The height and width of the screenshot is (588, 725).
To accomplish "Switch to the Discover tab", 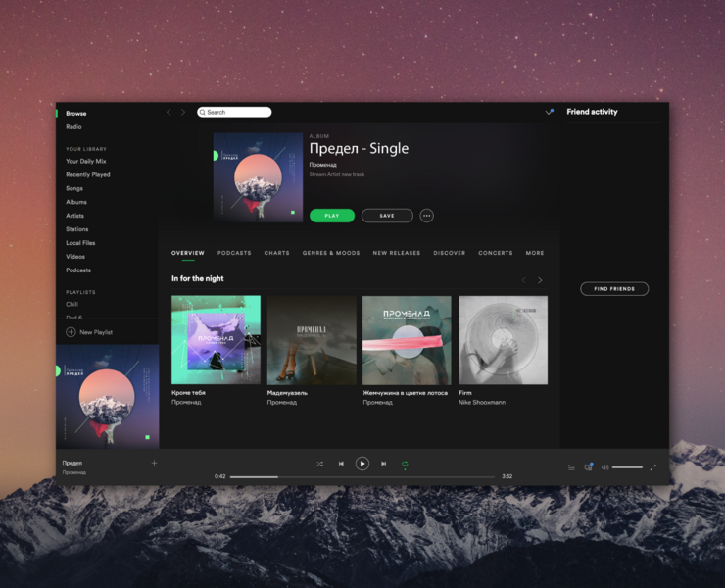I will [450, 253].
